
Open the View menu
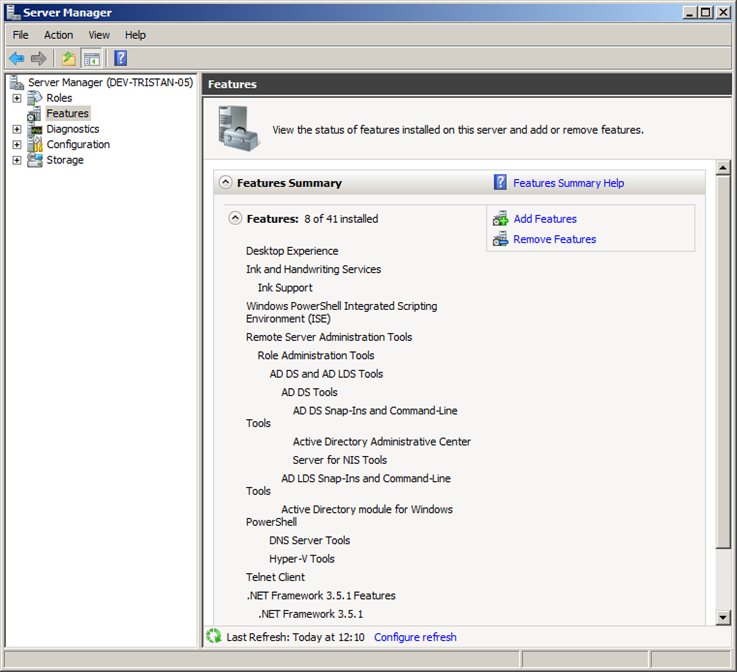click(x=99, y=35)
